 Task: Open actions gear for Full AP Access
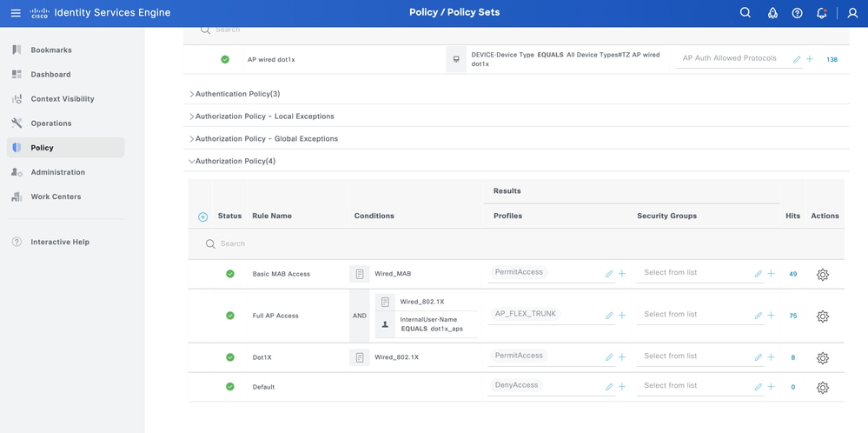pyautogui.click(x=823, y=316)
